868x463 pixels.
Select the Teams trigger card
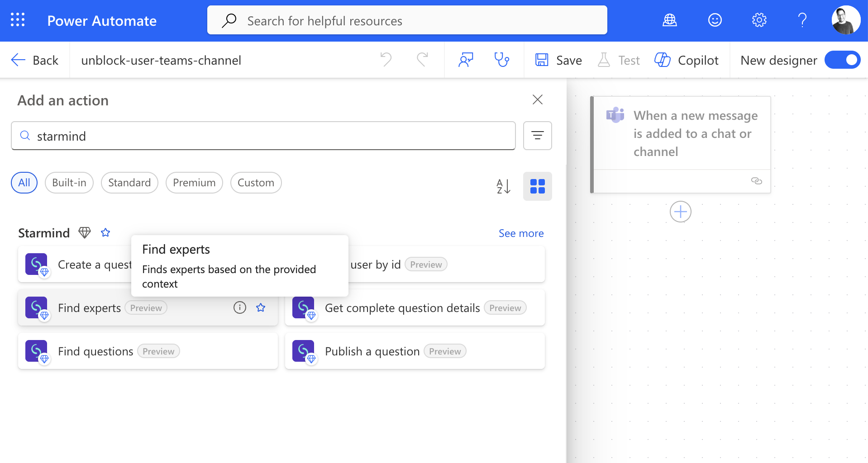681,145
